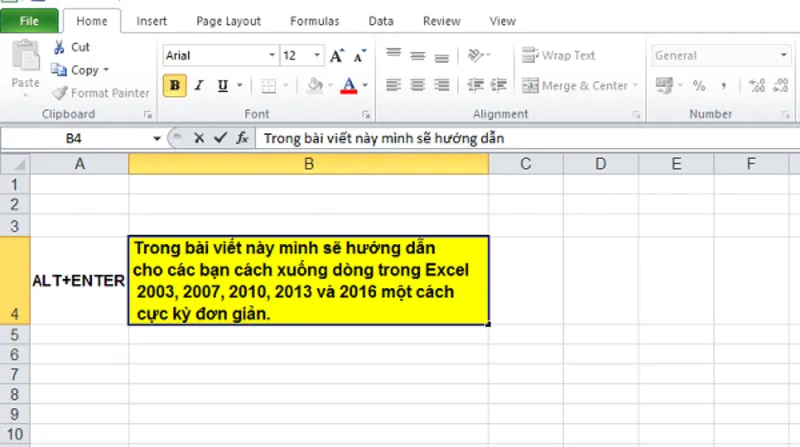Increase decimal places
800x447 pixels.
757,85
